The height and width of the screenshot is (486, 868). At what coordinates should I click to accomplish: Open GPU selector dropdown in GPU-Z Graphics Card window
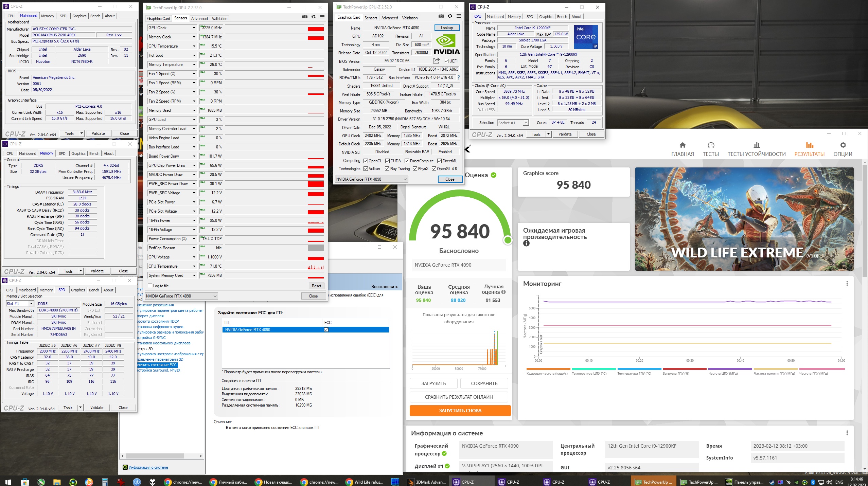(371, 179)
